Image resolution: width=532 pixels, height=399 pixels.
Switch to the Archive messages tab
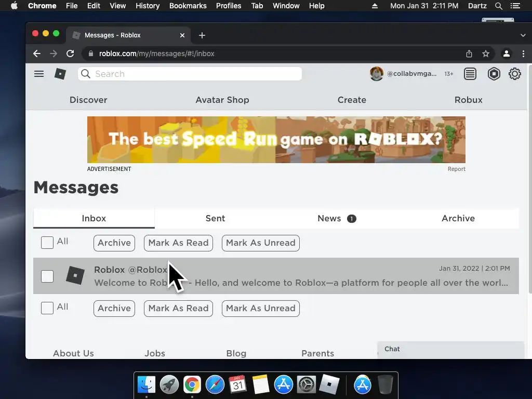[x=458, y=218]
